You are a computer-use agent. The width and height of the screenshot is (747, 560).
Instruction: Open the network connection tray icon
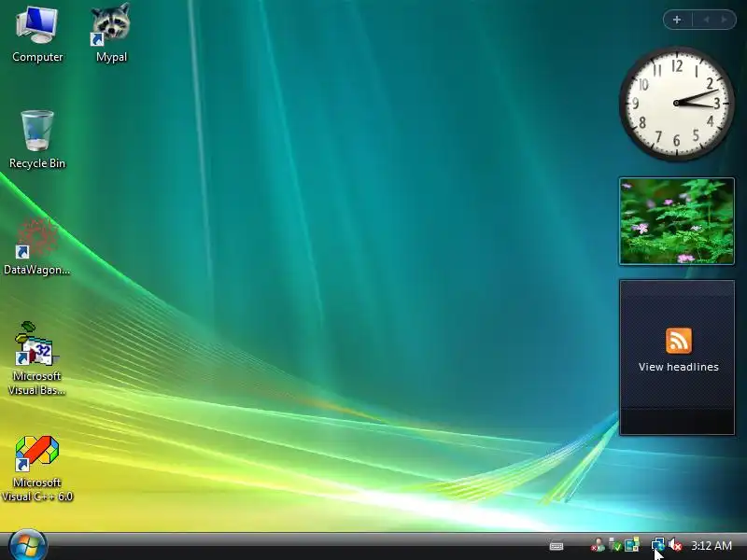[x=658, y=545]
